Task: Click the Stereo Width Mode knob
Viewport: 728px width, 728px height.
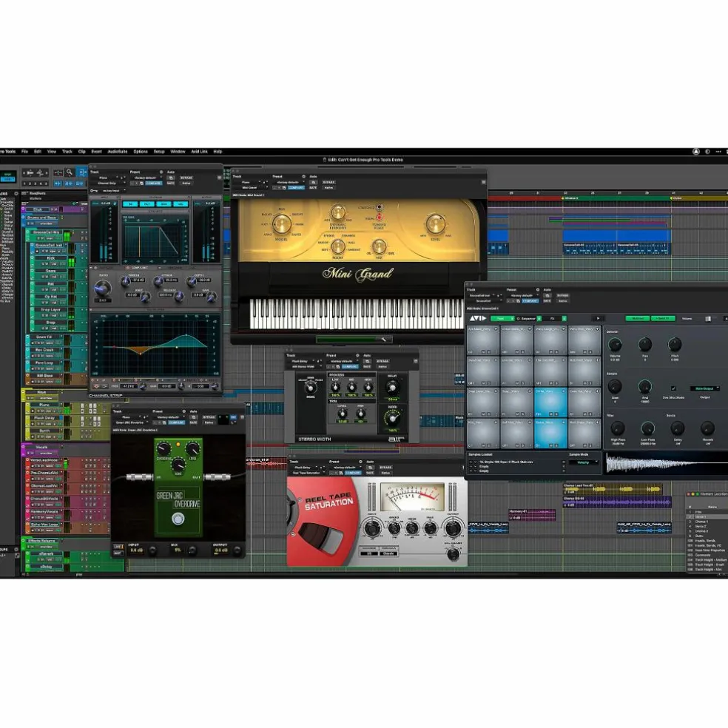Action: pos(311,388)
